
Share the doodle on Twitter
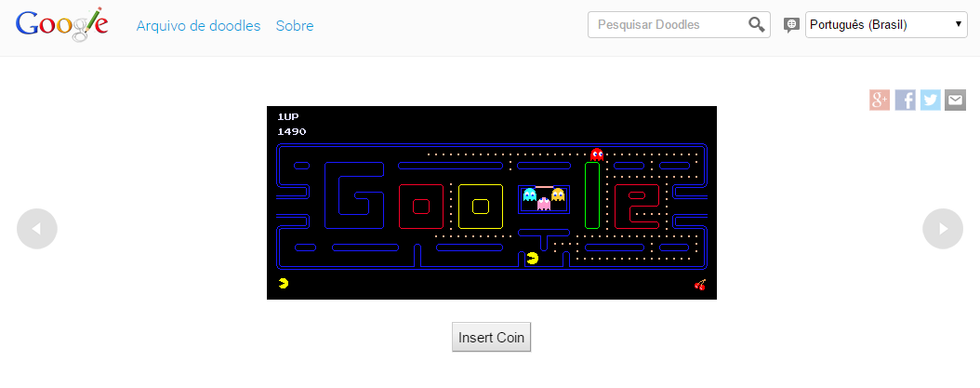click(x=930, y=100)
